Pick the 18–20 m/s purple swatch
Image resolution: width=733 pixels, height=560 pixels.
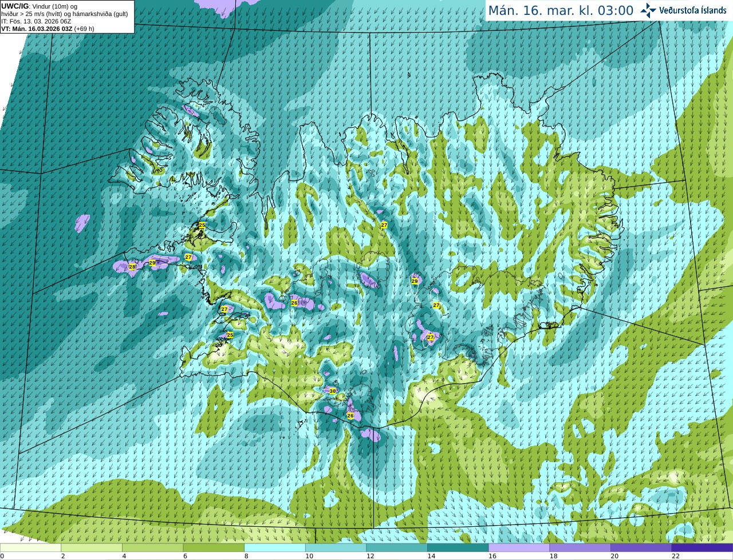580,547
